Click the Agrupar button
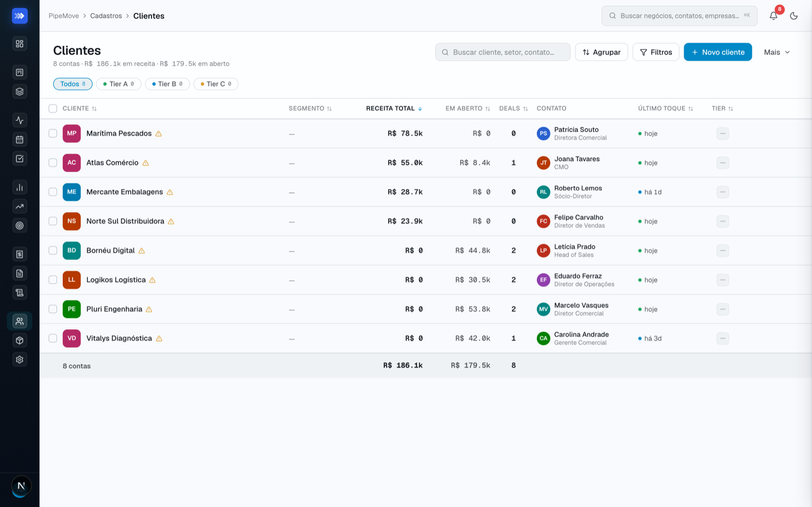The height and width of the screenshot is (507, 812). (601, 52)
